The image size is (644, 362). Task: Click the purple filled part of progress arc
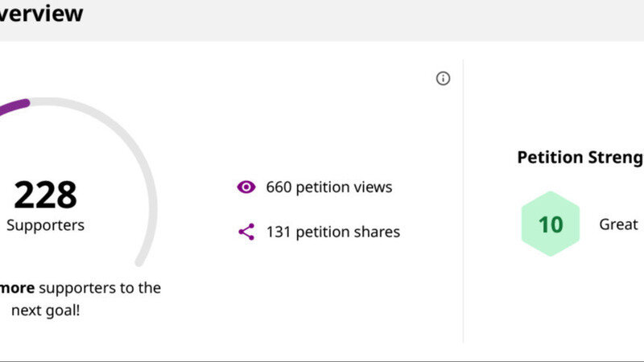tap(14, 105)
